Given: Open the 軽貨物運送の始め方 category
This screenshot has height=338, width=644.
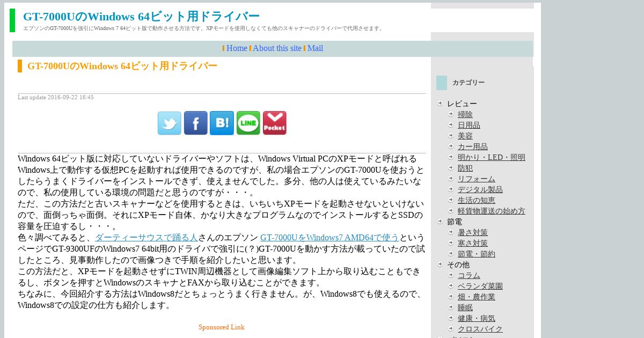Looking at the screenshot, I should click(492, 211).
